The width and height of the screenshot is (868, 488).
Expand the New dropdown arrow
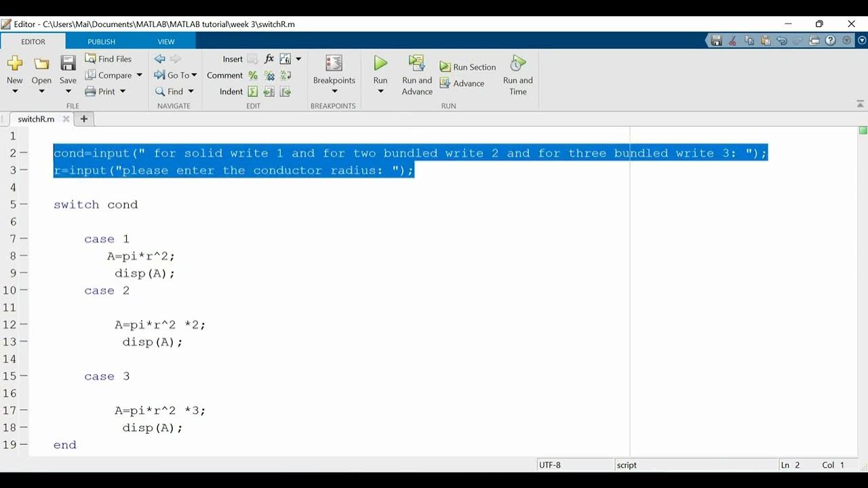[15, 91]
